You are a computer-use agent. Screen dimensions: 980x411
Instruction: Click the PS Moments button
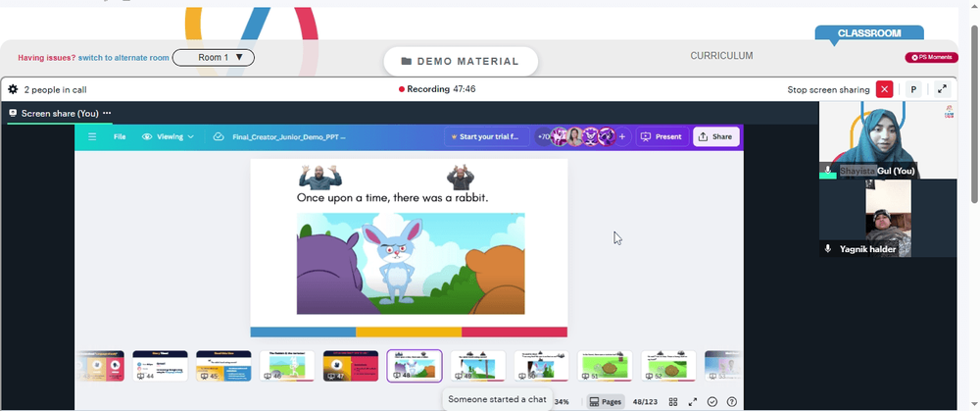[x=931, y=58]
